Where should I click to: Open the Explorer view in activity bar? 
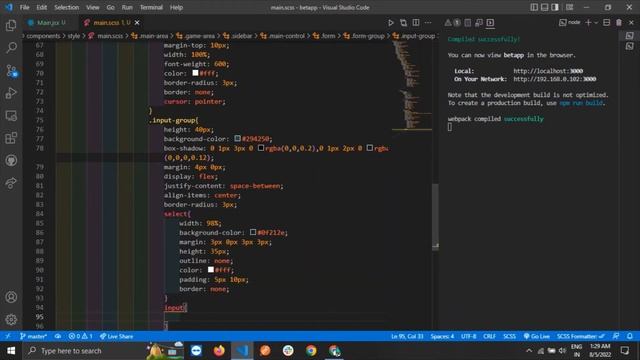click(11, 25)
